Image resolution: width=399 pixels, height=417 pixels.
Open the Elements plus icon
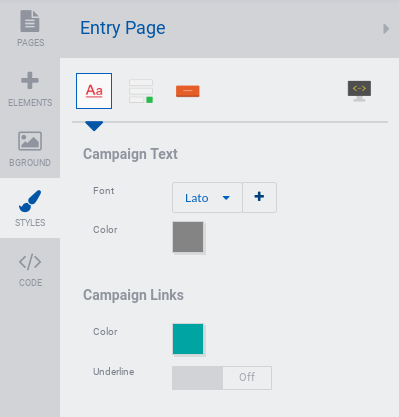click(x=30, y=81)
